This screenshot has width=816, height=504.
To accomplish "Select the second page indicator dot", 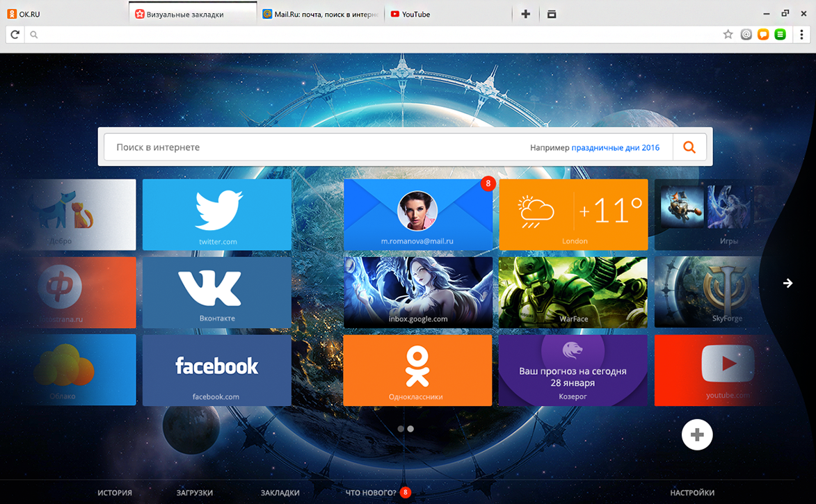I will pos(410,429).
